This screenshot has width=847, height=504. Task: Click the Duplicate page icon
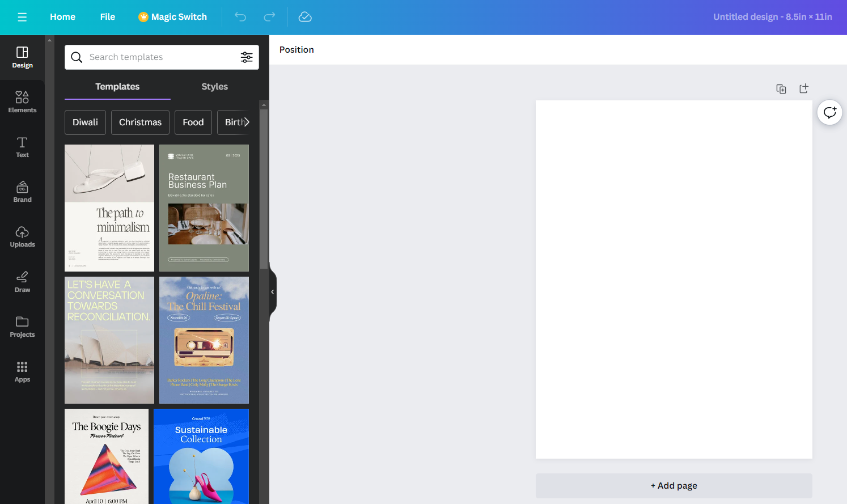click(781, 89)
